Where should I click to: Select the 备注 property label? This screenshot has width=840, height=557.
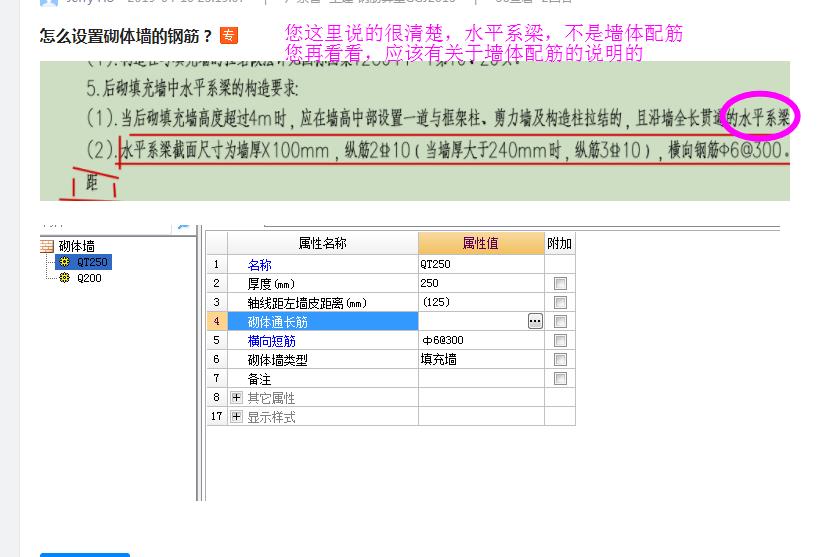click(259, 379)
